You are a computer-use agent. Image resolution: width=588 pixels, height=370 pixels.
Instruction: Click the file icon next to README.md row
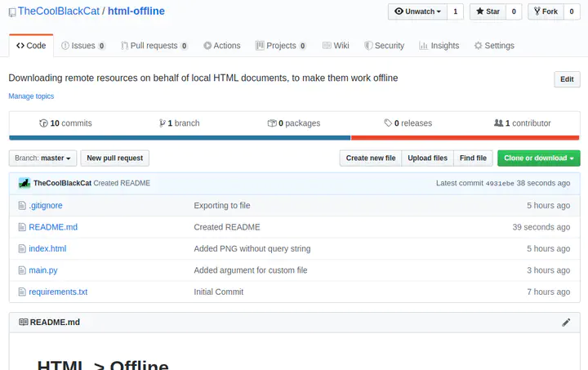(x=22, y=227)
